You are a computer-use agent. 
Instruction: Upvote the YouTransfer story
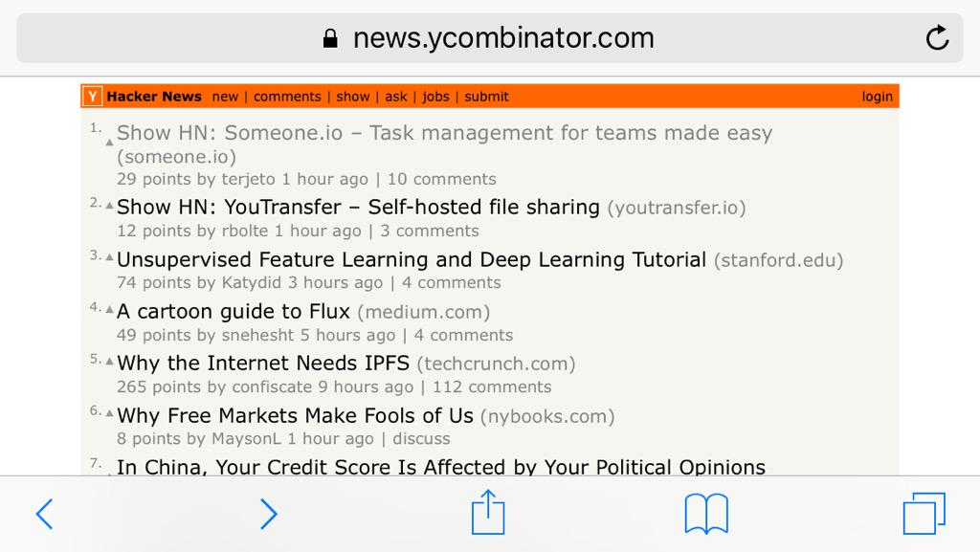pos(109,205)
